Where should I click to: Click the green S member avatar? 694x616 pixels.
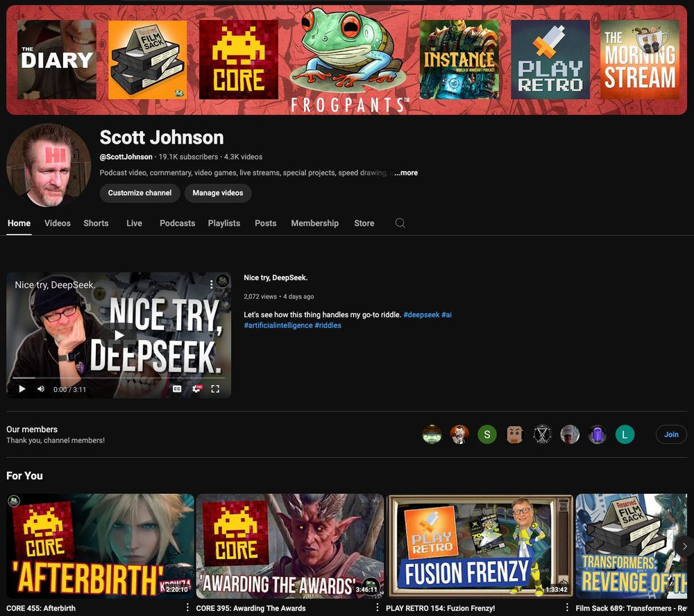(487, 434)
